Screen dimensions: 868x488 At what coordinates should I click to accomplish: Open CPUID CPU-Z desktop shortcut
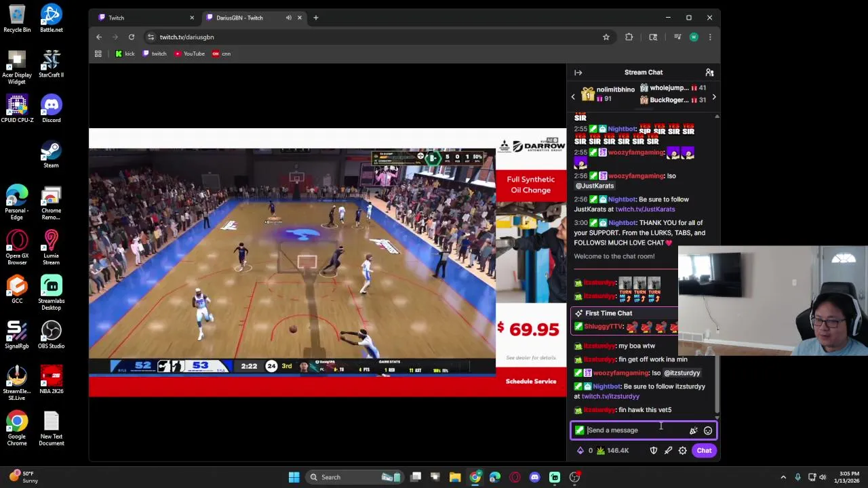[17, 109]
